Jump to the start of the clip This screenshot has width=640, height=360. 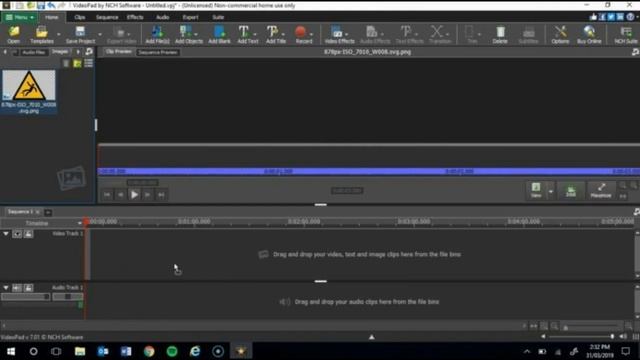(x=107, y=195)
